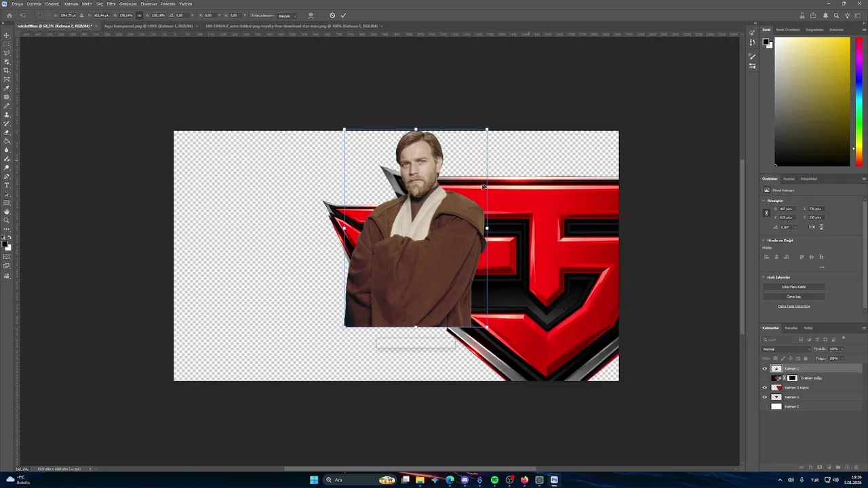868x488 pixels.
Task: Add layer style fx icon
Action: (810, 467)
